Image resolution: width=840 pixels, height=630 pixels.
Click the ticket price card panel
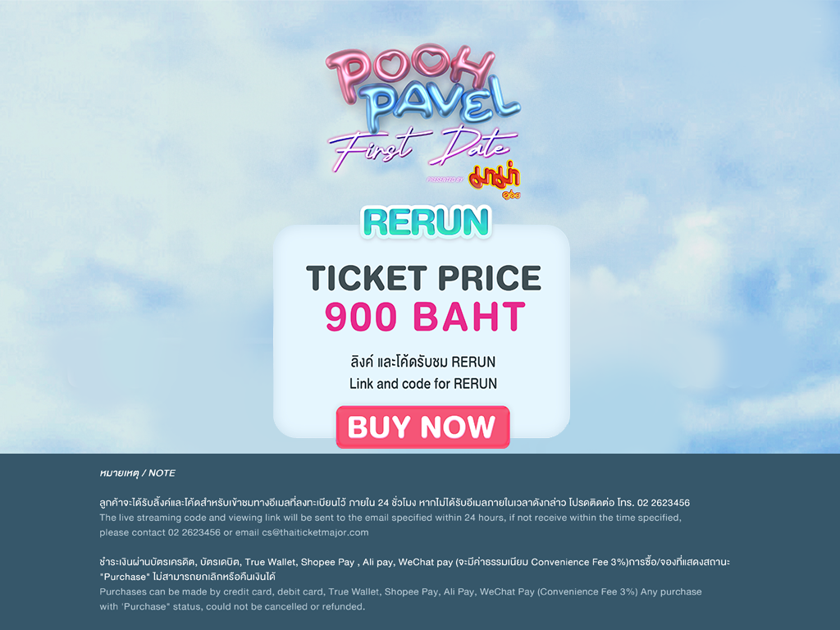(422, 331)
